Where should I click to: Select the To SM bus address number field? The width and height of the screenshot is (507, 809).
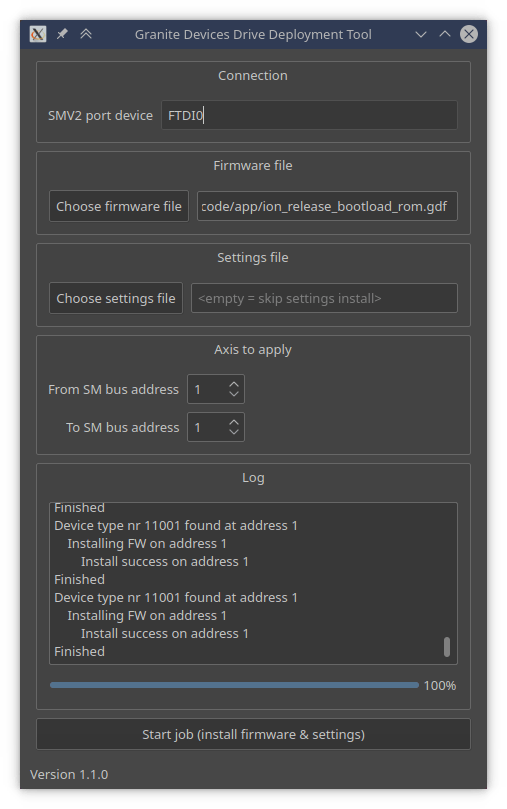216,427
